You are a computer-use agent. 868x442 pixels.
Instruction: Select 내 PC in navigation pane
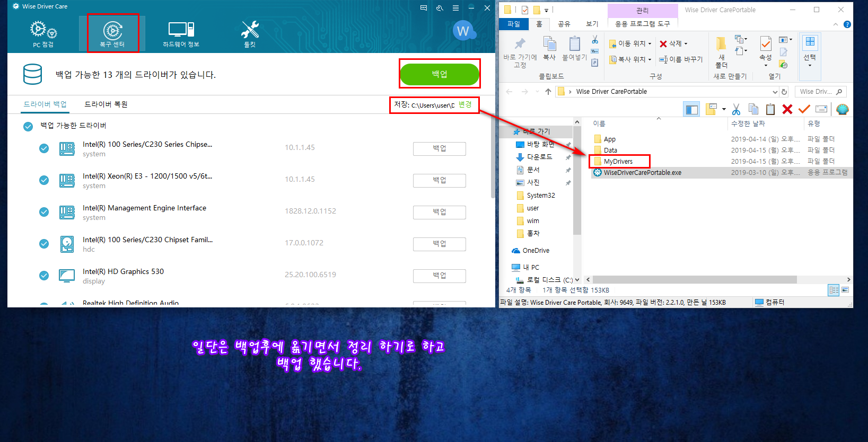click(531, 268)
